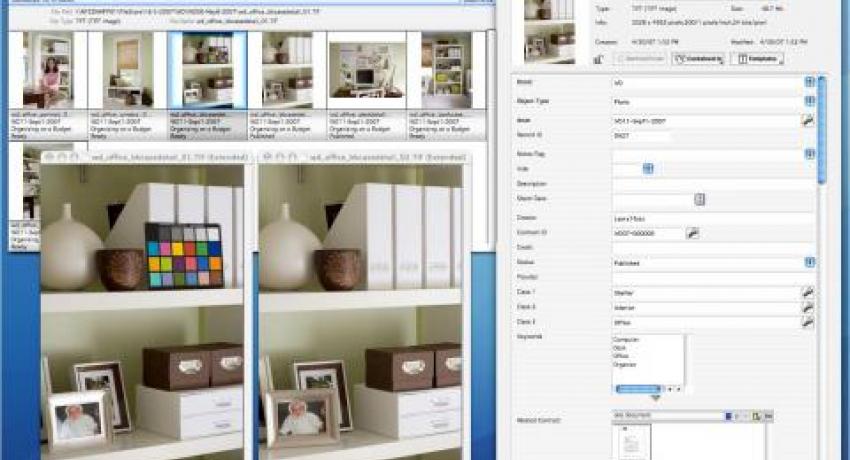Screen dimensions: 850x460
Task: Click the Description input field
Action: point(712,184)
